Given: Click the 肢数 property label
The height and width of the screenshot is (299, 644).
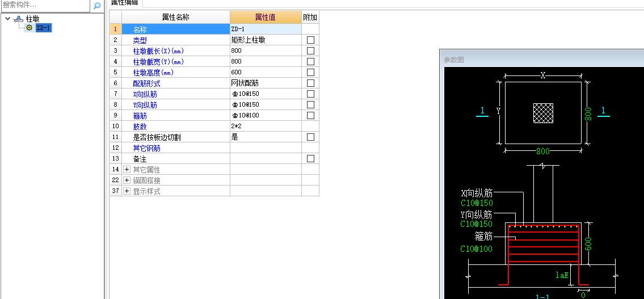Looking at the screenshot, I should tap(140, 127).
